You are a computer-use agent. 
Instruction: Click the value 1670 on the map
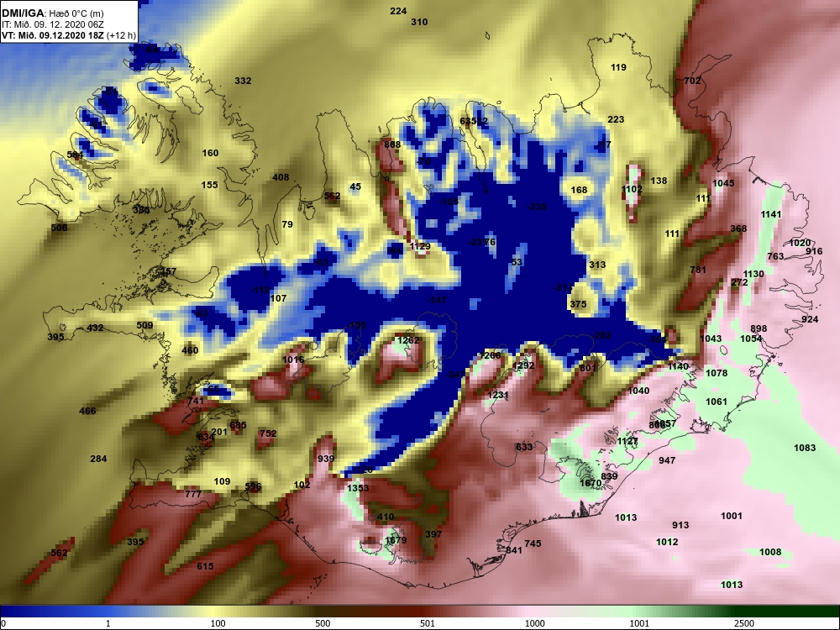[591, 484]
